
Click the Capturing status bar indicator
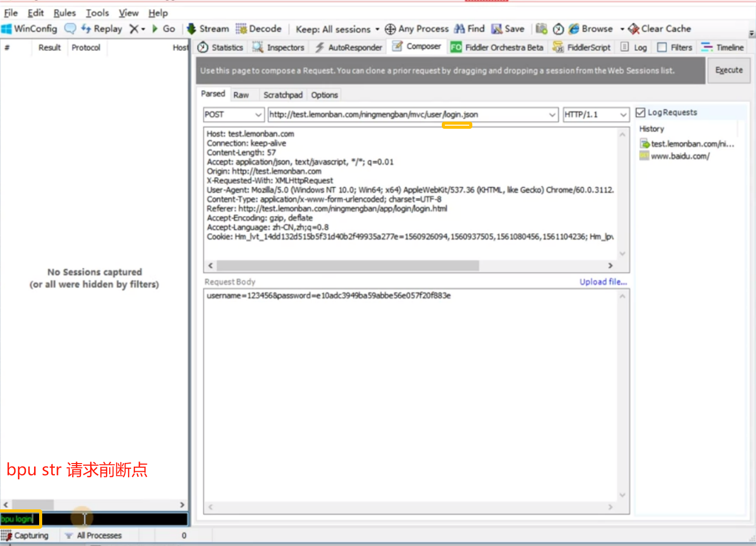pyautogui.click(x=25, y=535)
